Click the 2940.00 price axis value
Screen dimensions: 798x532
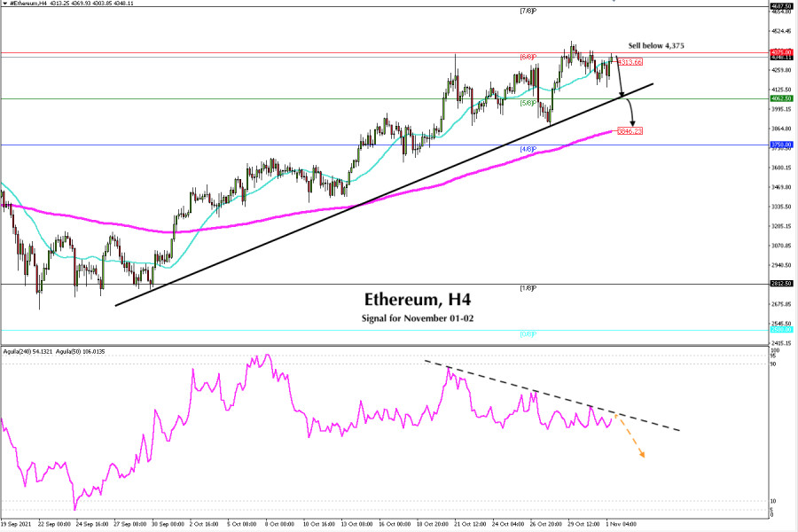tap(781, 265)
